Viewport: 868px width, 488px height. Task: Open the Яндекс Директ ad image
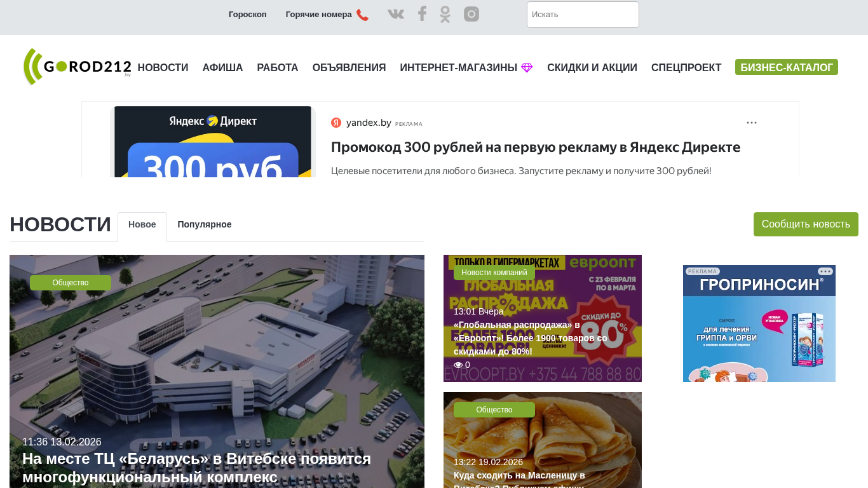[213, 142]
